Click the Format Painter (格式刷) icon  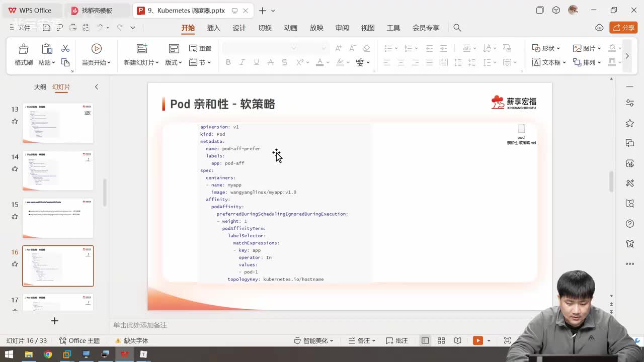click(23, 49)
